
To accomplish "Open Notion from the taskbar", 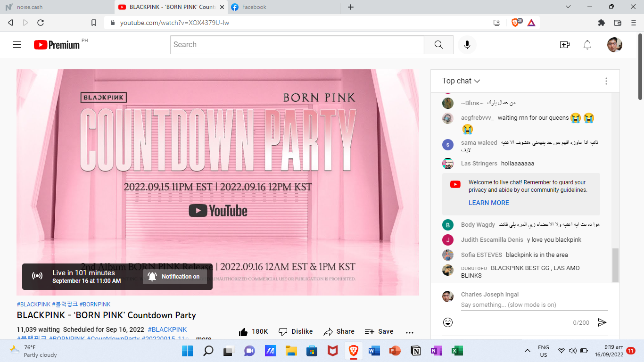I will tap(416, 351).
